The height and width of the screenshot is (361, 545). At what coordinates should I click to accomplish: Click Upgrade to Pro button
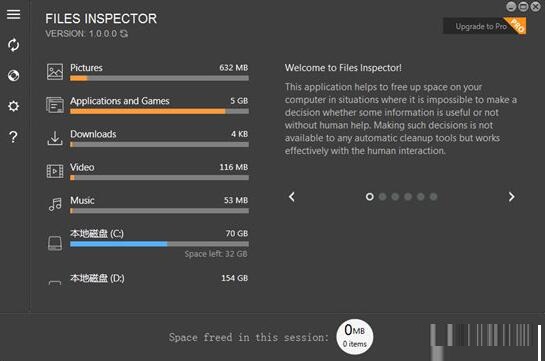485,26
